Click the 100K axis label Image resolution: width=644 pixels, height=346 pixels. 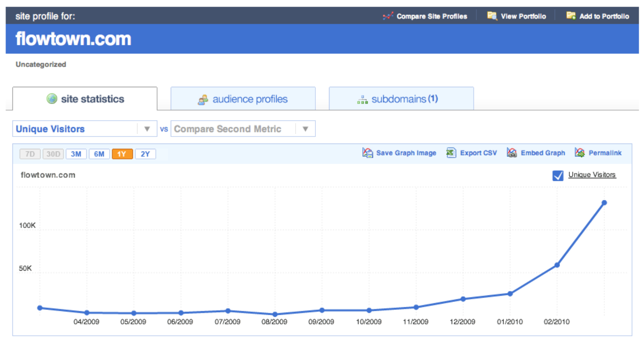27,225
